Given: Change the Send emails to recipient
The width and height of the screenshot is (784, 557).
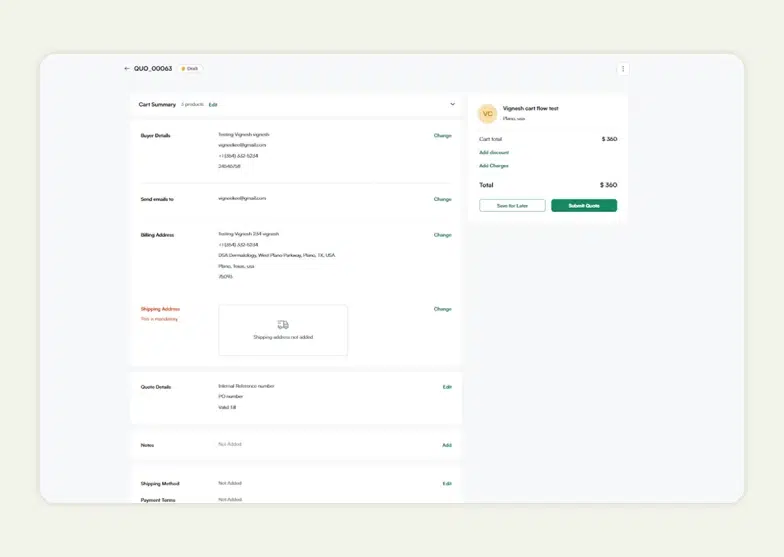Looking at the screenshot, I should pos(442,199).
